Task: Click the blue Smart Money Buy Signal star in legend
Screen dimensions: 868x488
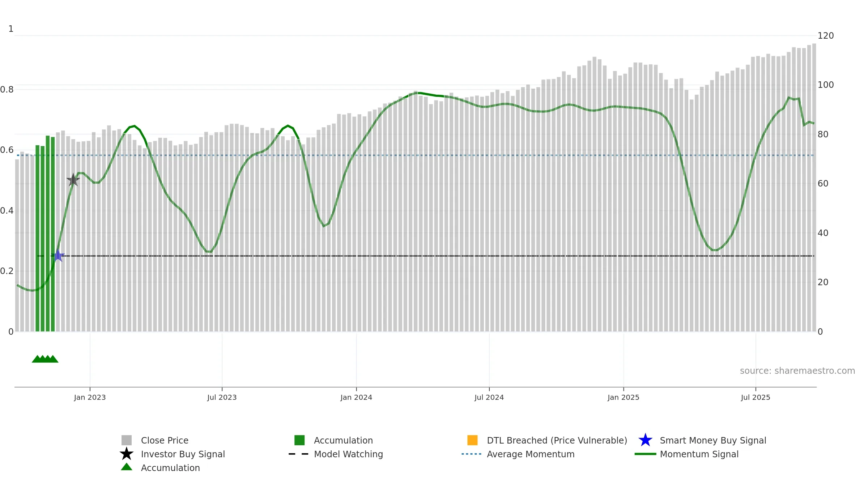Action: click(645, 440)
